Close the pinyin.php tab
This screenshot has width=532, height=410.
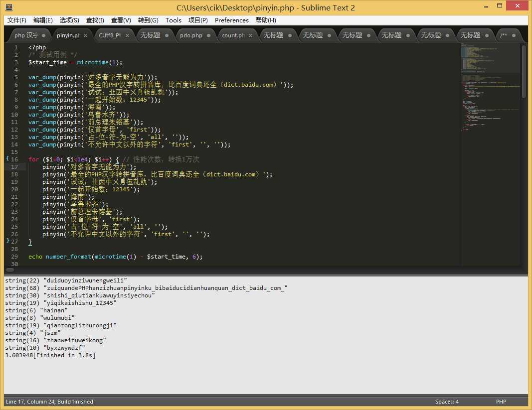tap(85, 35)
